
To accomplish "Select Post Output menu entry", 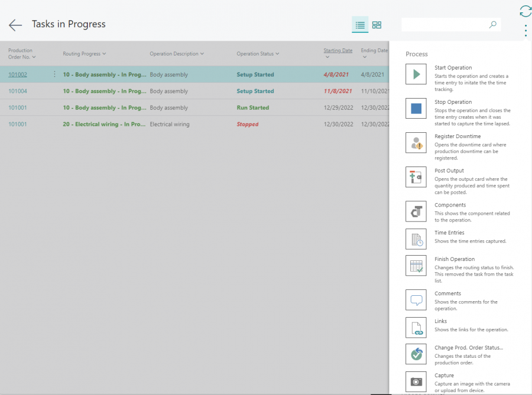I will [460, 181].
